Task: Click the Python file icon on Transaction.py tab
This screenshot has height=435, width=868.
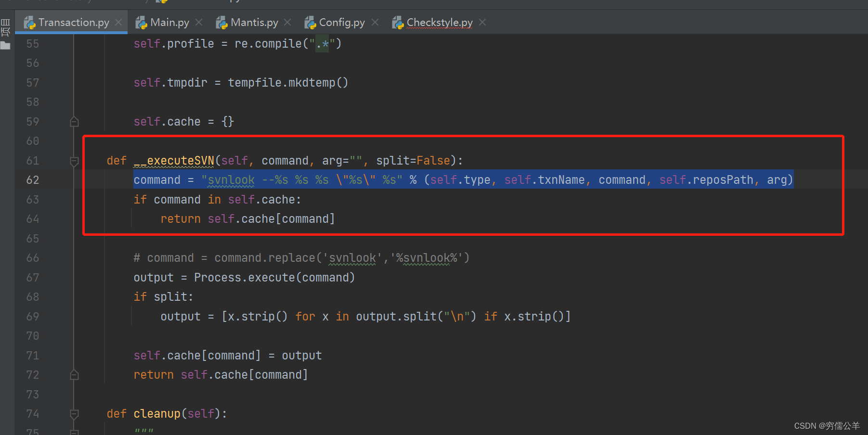Action: [x=30, y=23]
